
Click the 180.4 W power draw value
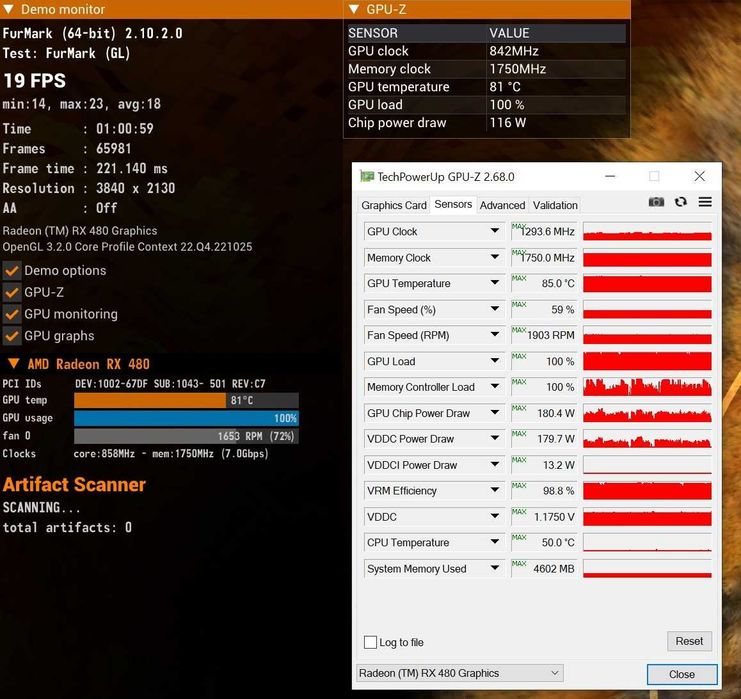[x=556, y=414]
